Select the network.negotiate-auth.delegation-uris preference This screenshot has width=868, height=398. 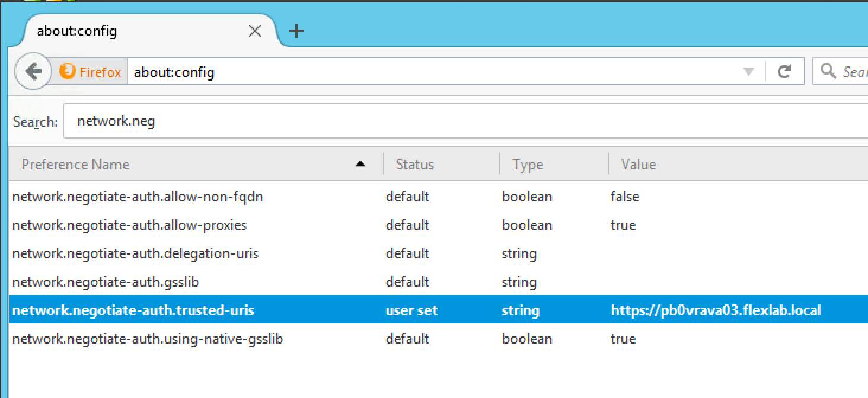(439, 253)
